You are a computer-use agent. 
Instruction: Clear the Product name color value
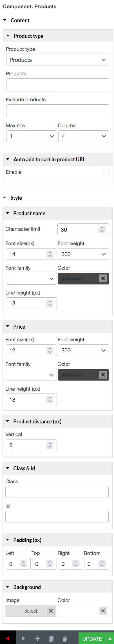103,279
